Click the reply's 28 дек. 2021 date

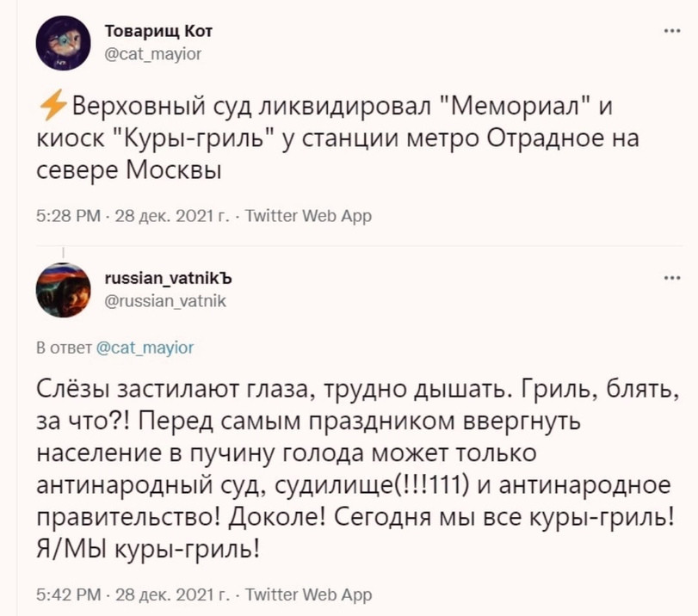[x=168, y=594]
